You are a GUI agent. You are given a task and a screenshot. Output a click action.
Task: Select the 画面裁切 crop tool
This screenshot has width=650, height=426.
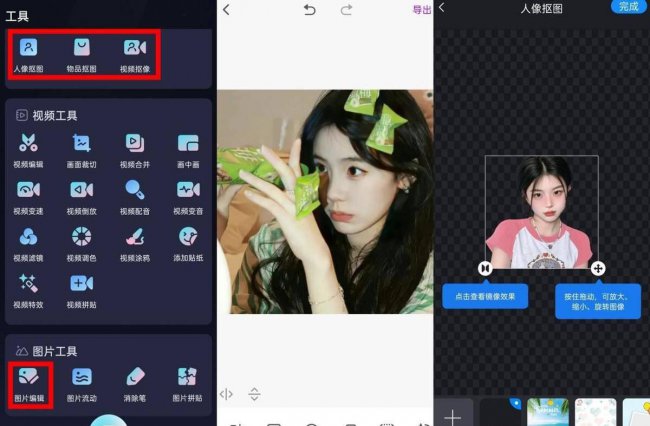pos(82,150)
